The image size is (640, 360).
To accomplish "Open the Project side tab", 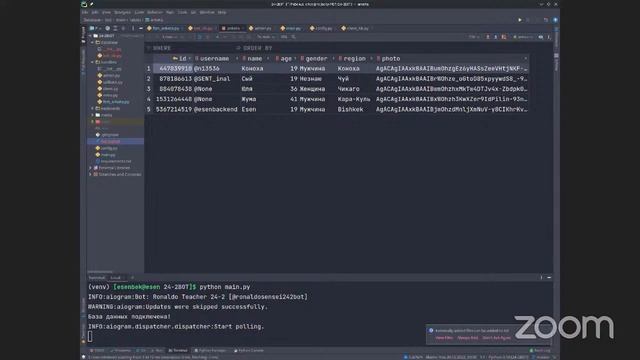I will pos(83,34).
